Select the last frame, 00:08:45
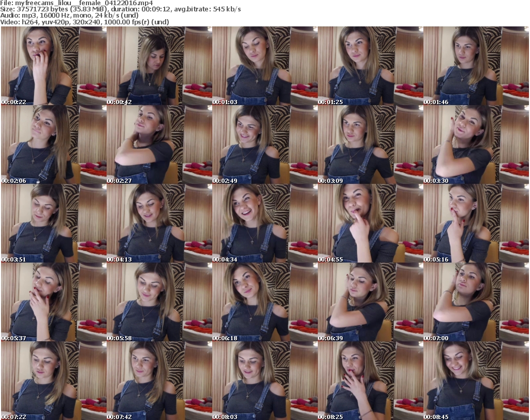The height and width of the screenshot is (420, 530). coord(476,381)
